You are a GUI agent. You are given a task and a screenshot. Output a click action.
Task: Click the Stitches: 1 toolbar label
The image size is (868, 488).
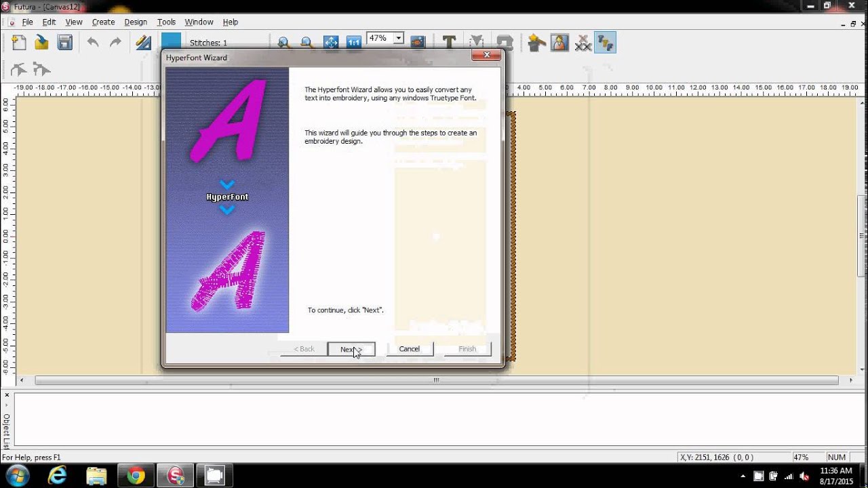pos(208,43)
